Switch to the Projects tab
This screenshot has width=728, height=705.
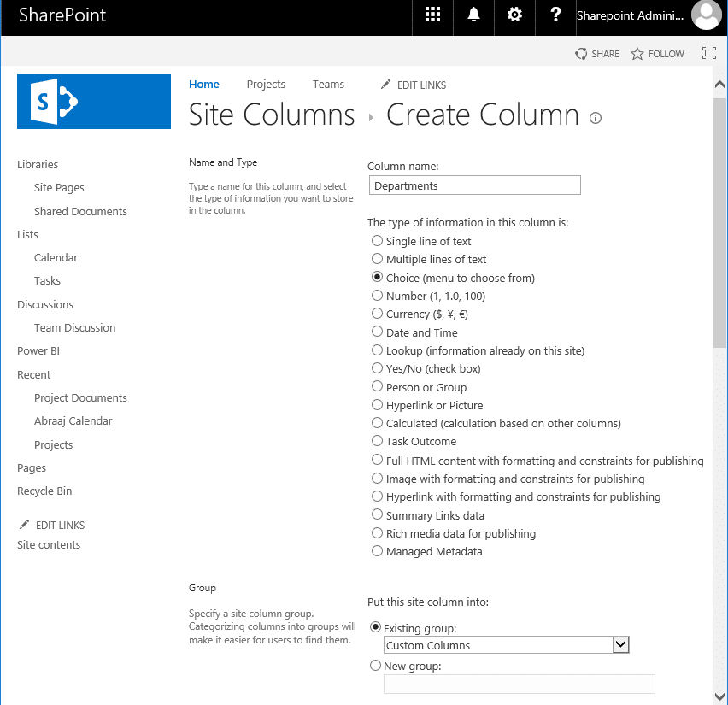(265, 84)
